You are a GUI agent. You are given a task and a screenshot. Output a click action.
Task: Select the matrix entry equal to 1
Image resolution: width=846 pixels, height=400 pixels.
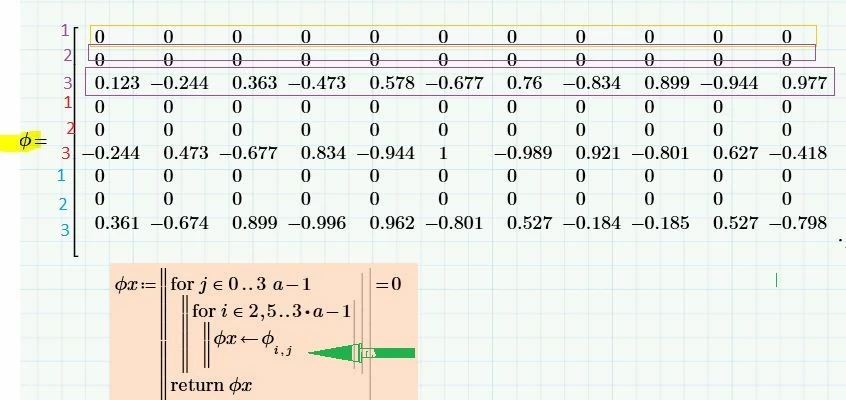(x=443, y=153)
